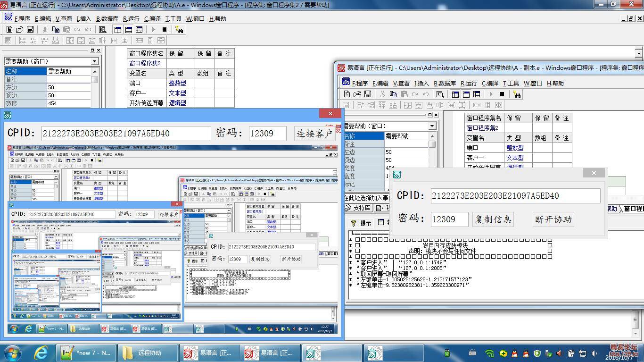The height and width of the screenshot is (362, 644).
Task: Open B.数据库 menu in A.e window
Action: point(107,19)
